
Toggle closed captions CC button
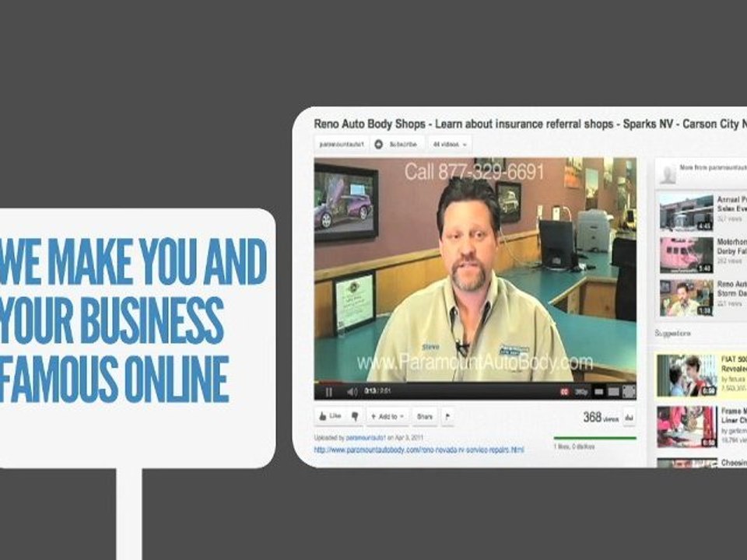pos(565,392)
